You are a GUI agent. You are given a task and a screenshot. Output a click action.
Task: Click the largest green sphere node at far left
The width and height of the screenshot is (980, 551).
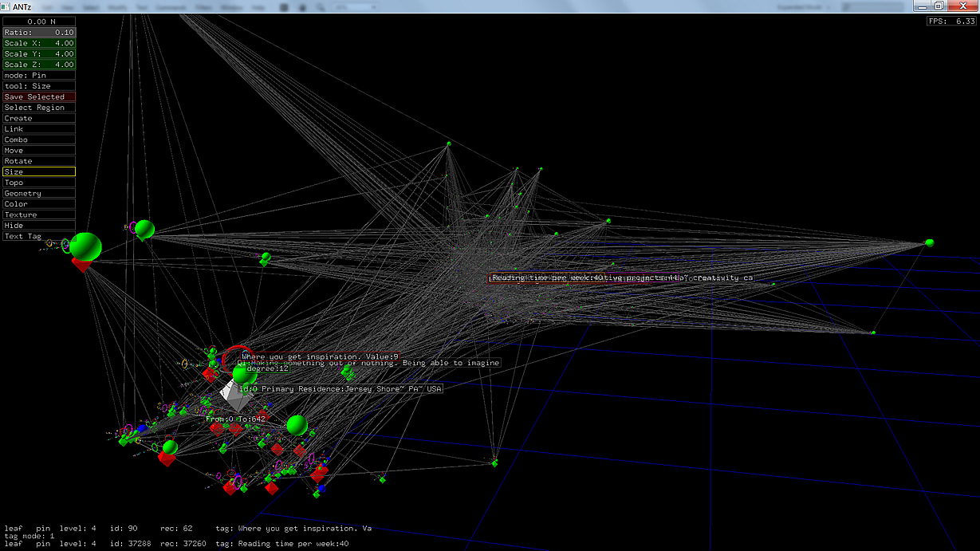coord(85,246)
